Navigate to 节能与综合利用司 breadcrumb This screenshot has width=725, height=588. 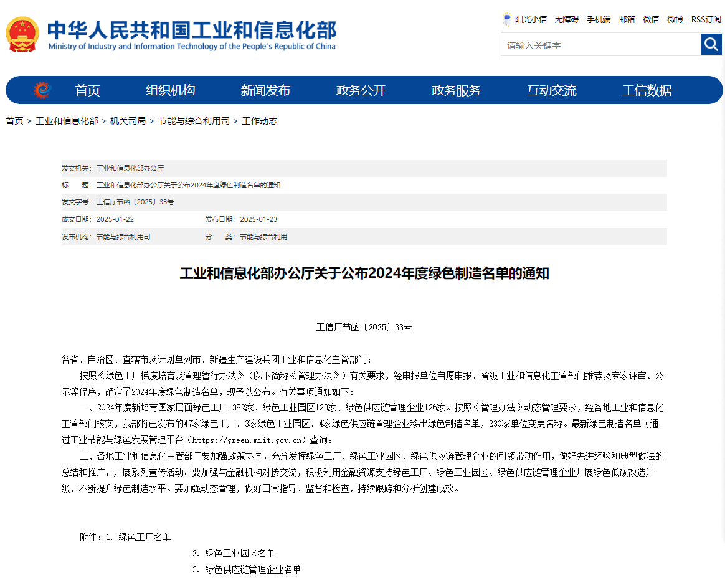[x=194, y=121]
